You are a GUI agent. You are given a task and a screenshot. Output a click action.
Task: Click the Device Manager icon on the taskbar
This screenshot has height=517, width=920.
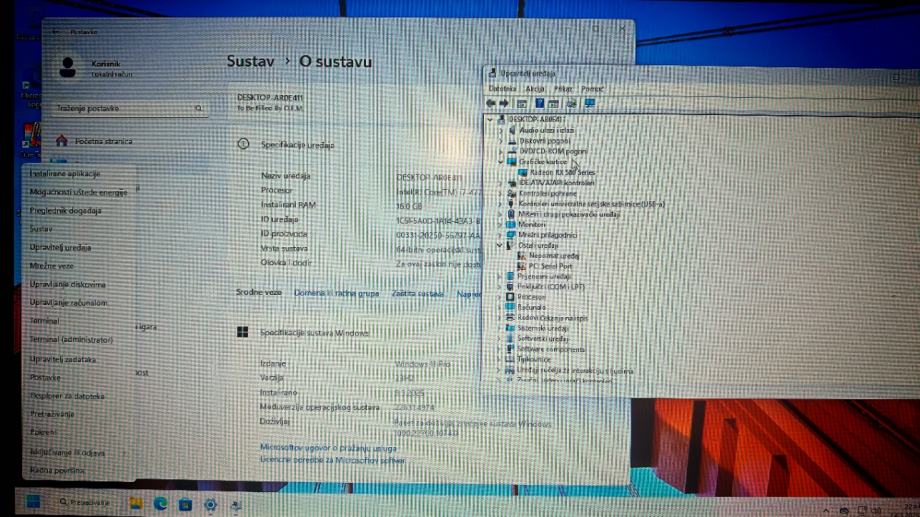click(x=235, y=505)
